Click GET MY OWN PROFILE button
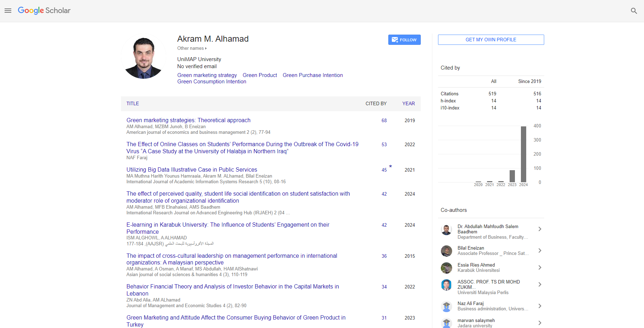Screen dimensions: 644x328 [x=491, y=40]
